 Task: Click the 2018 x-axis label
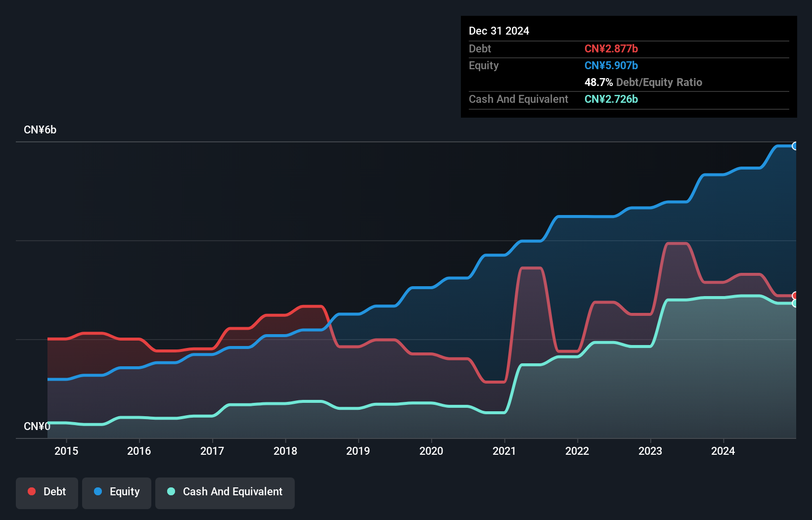click(285, 451)
